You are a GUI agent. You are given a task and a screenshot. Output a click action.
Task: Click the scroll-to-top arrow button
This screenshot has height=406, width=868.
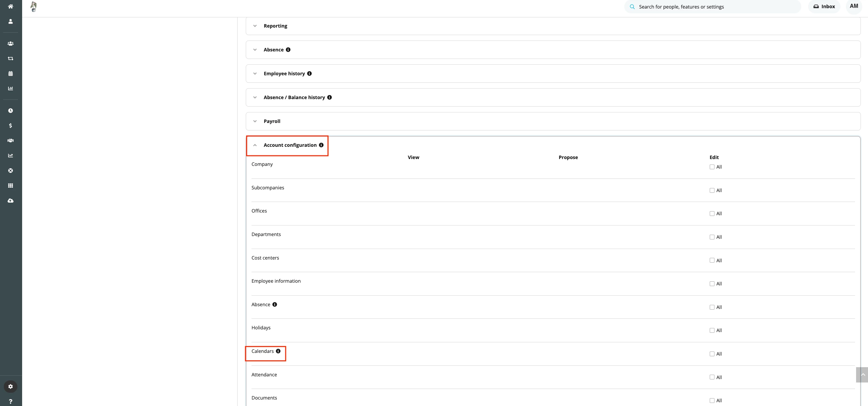click(862, 375)
